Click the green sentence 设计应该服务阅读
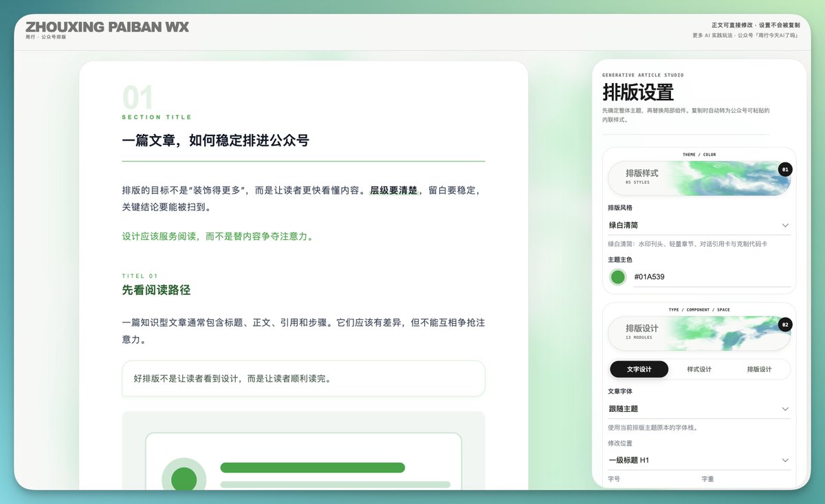This screenshot has height=504, width=825. [218, 237]
